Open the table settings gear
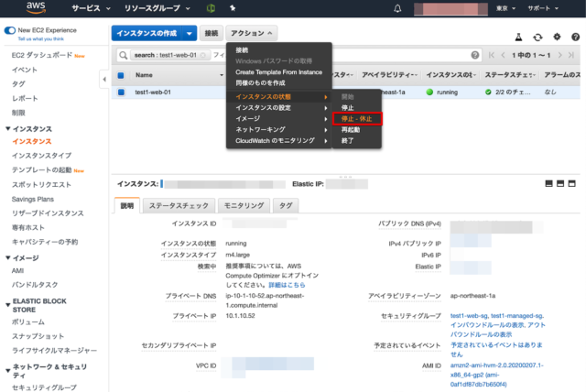 coord(557,37)
